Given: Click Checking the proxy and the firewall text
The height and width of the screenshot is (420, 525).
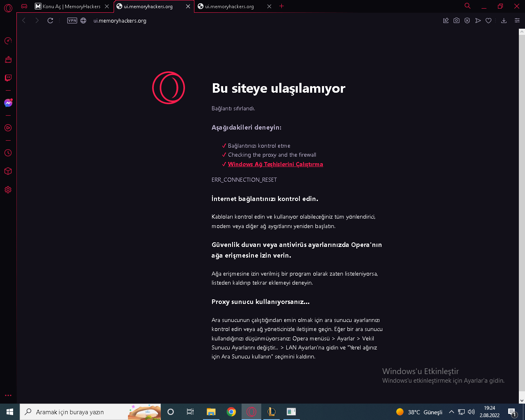Looking at the screenshot, I should tap(272, 155).
